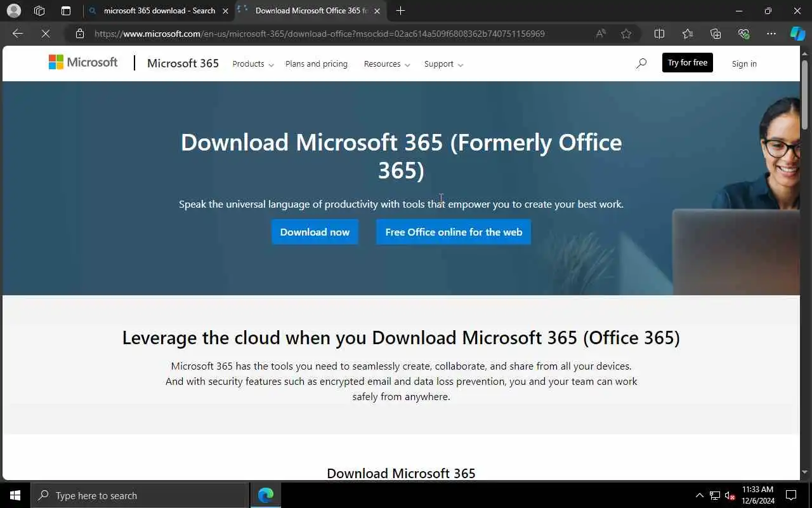This screenshot has width=812, height=508.
Task: Click the address bar URL
Action: click(x=320, y=34)
